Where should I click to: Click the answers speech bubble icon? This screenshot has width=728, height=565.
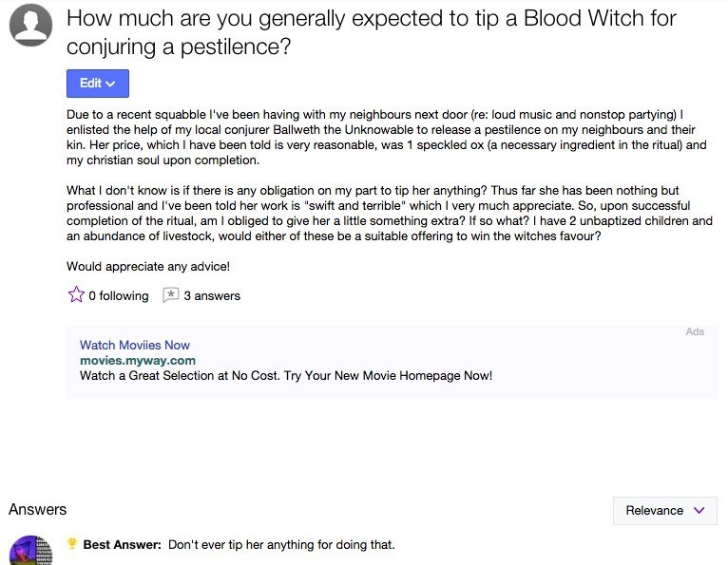171,295
